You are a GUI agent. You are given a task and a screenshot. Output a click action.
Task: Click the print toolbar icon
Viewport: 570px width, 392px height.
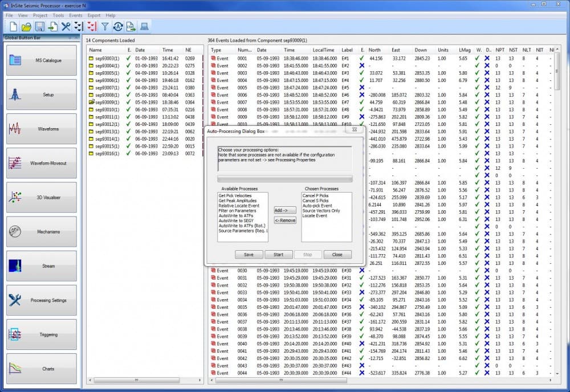coord(145,26)
